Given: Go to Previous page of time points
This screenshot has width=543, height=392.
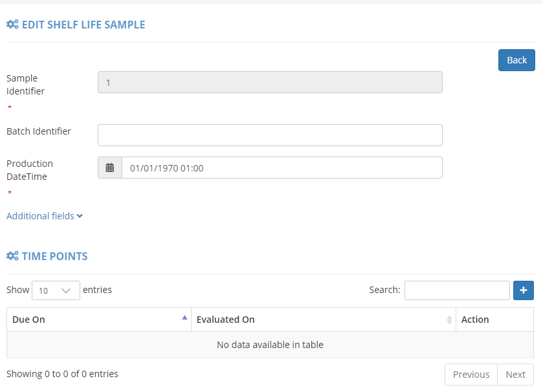Looking at the screenshot, I should [471, 375].
